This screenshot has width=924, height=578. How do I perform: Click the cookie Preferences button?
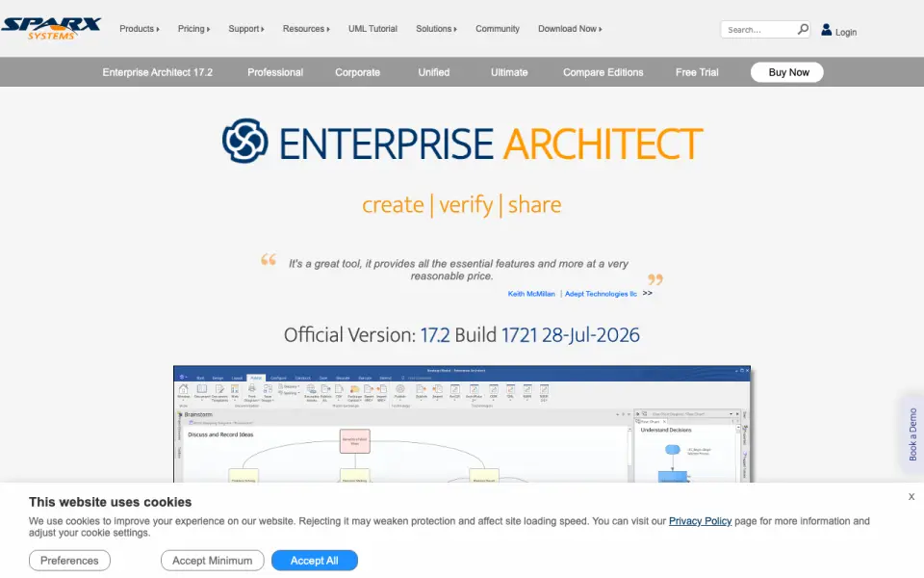click(69, 561)
